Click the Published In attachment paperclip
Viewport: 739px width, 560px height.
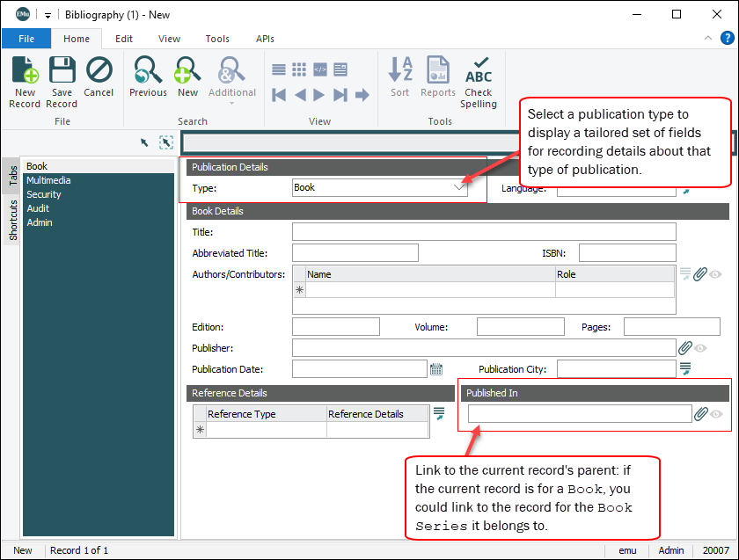[701, 414]
